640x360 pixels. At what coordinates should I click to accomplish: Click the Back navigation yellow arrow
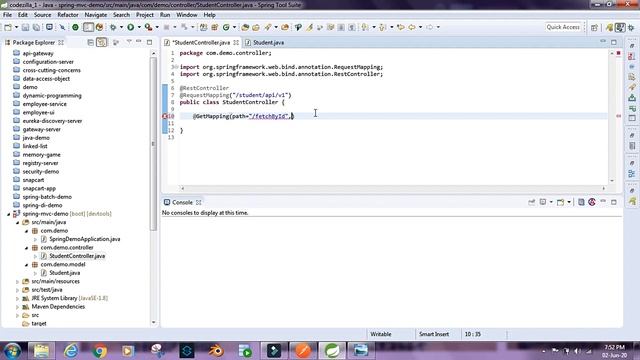(x=412, y=27)
